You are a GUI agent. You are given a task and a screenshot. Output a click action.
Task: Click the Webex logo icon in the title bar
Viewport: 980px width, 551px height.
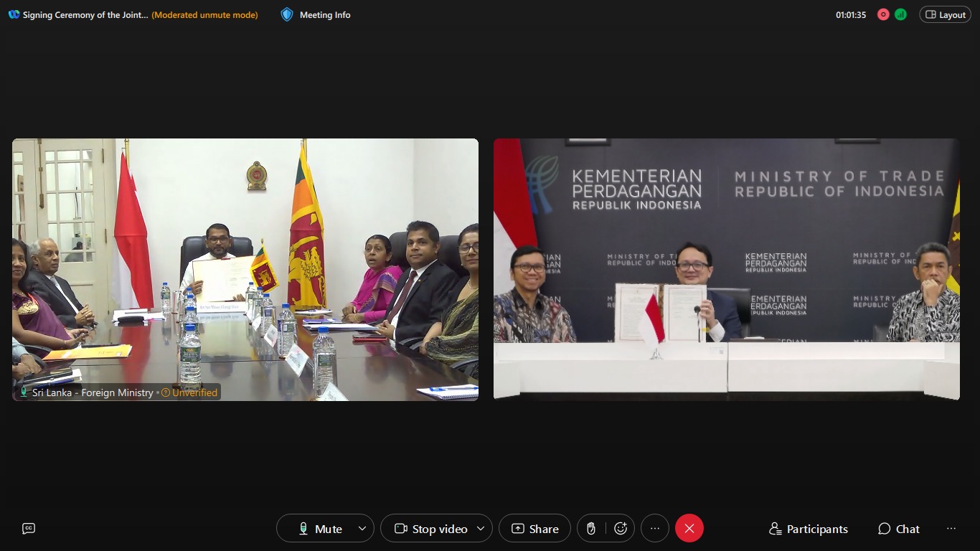pos(14,14)
